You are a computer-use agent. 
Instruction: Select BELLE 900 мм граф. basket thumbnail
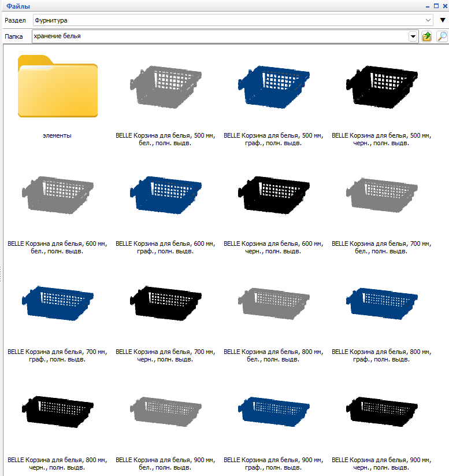click(x=274, y=412)
